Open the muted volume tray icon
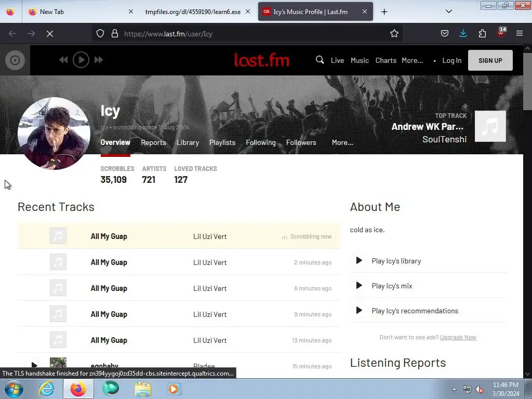532x399 pixels. click(480, 389)
